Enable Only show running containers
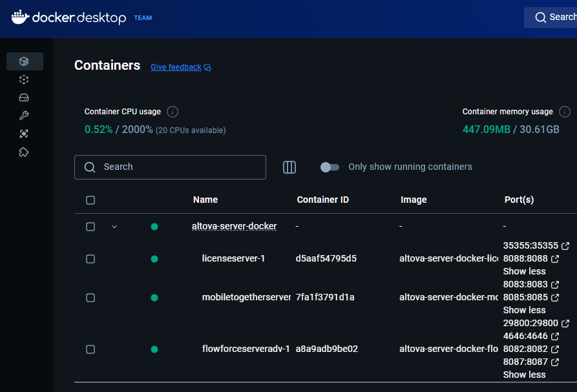 (330, 167)
